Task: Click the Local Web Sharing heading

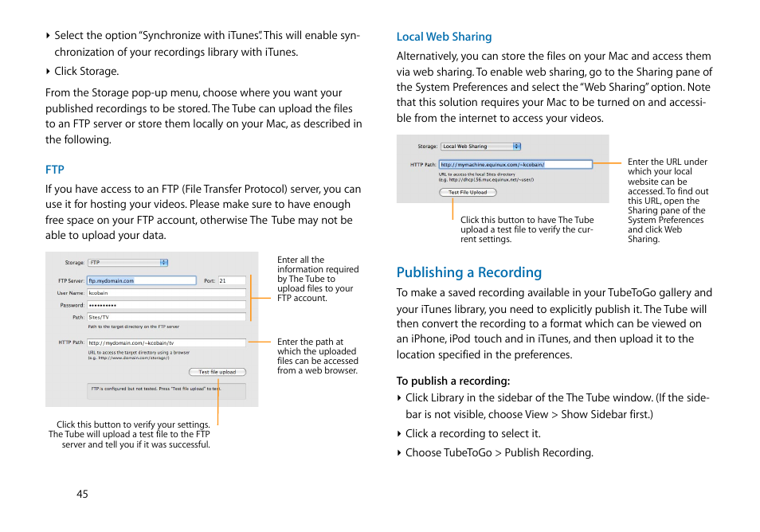Action: pos(444,37)
